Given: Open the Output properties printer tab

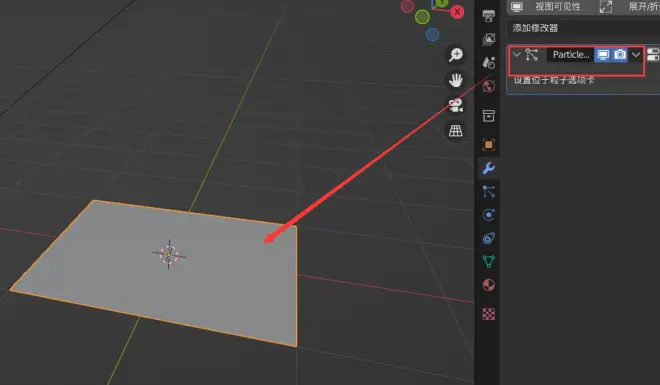Looking at the screenshot, I should (x=489, y=16).
